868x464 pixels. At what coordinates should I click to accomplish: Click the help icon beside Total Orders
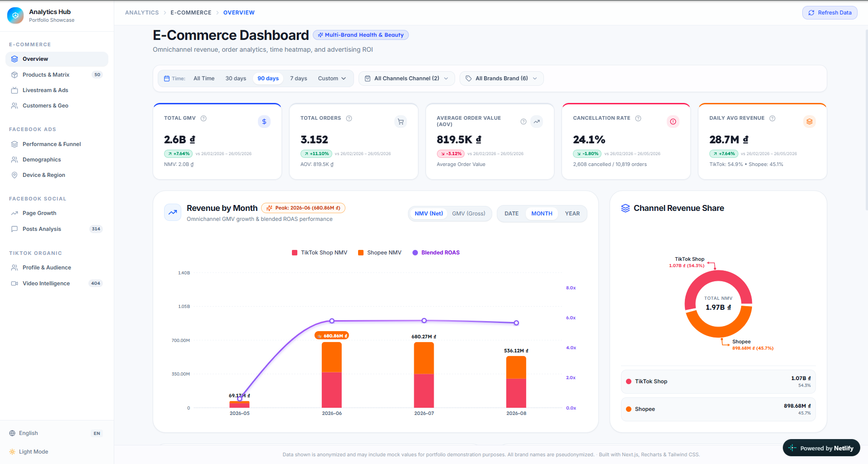tap(349, 118)
